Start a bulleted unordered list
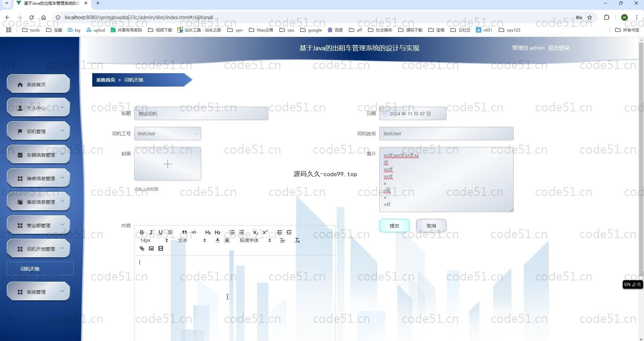The width and height of the screenshot is (644, 341). (241, 232)
